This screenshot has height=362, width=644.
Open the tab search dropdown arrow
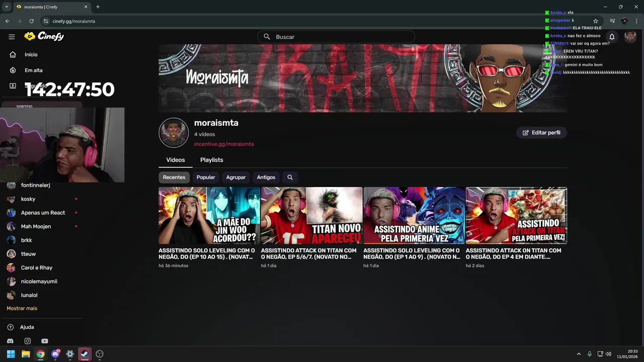click(x=7, y=7)
